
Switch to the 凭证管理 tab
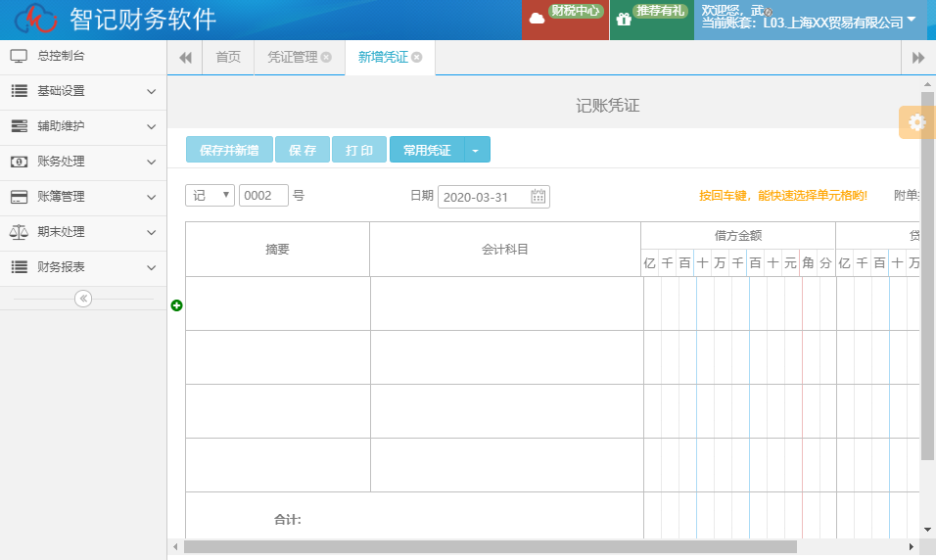point(292,58)
